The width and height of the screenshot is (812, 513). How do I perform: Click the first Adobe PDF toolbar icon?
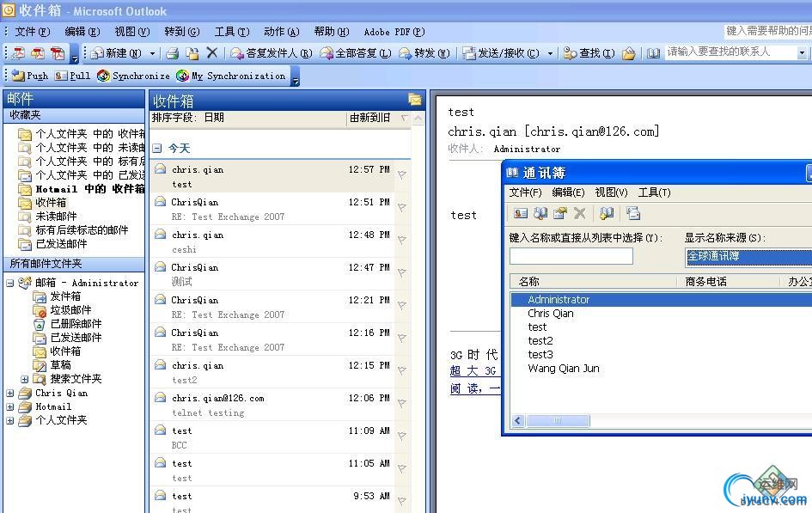coord(19,52)
